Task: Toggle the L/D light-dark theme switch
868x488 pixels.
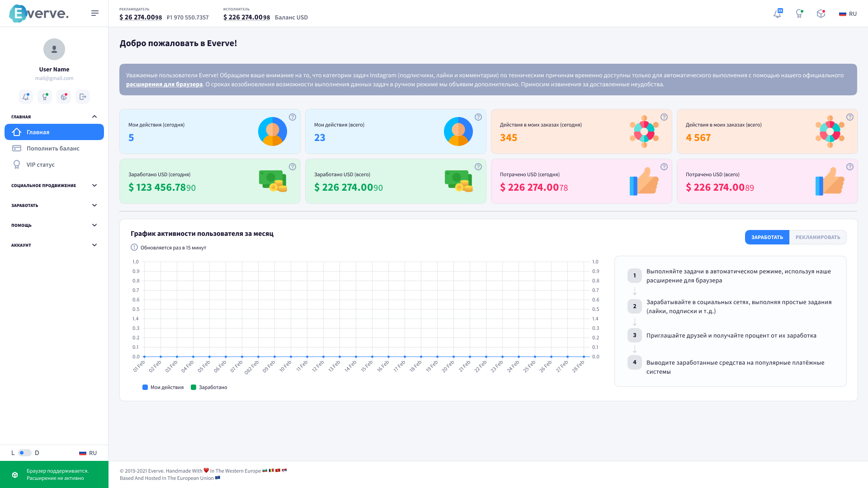Action: (x=25, y=453)
